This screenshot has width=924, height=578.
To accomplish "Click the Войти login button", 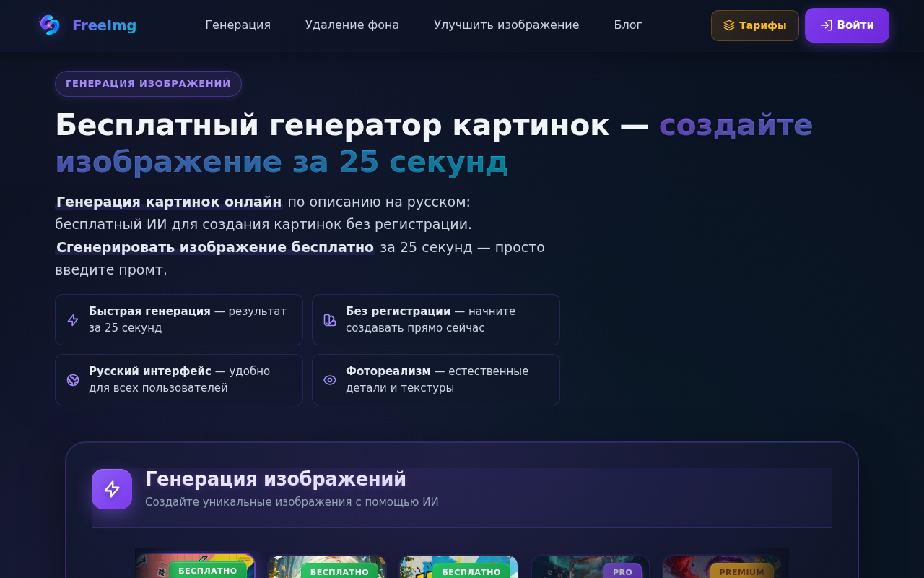I will 847,25.
